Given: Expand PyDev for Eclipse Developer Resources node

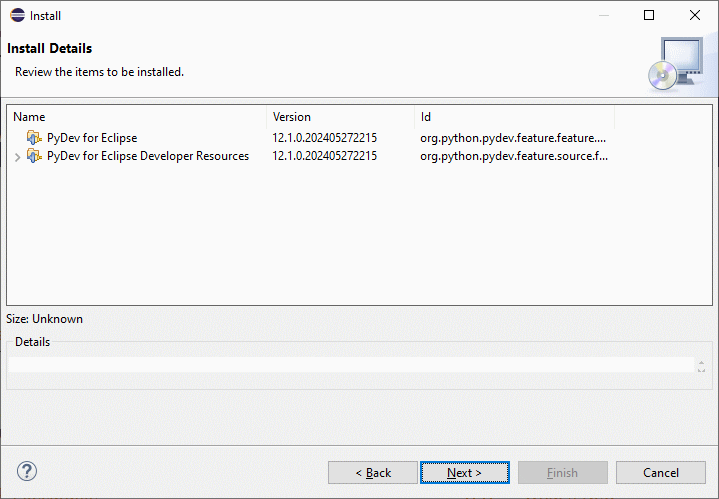Looking at the screenshot, I should point(17,157).
